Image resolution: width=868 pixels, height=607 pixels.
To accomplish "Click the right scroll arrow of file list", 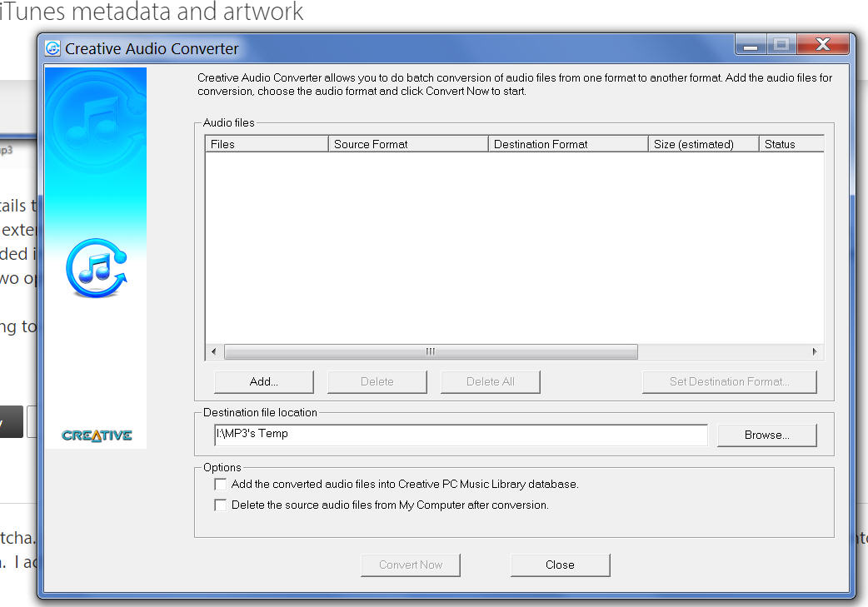I will tap(815, 352).
